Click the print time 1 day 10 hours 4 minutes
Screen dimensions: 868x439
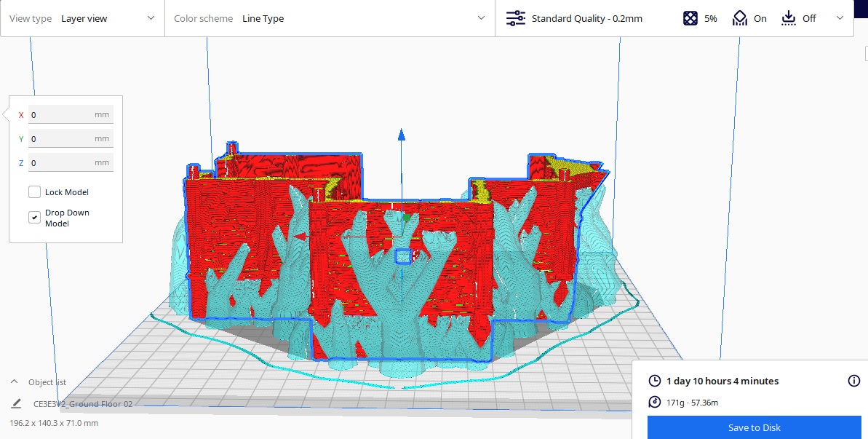[x=722, y=381]
